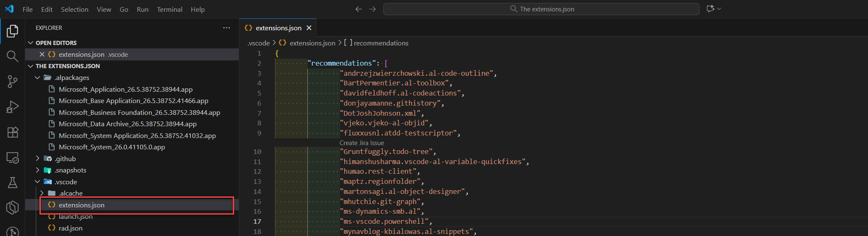Click "humao.rest-client" string in editor
The image size is (868, 236).
pyautogui.click(x=378, y=171)
